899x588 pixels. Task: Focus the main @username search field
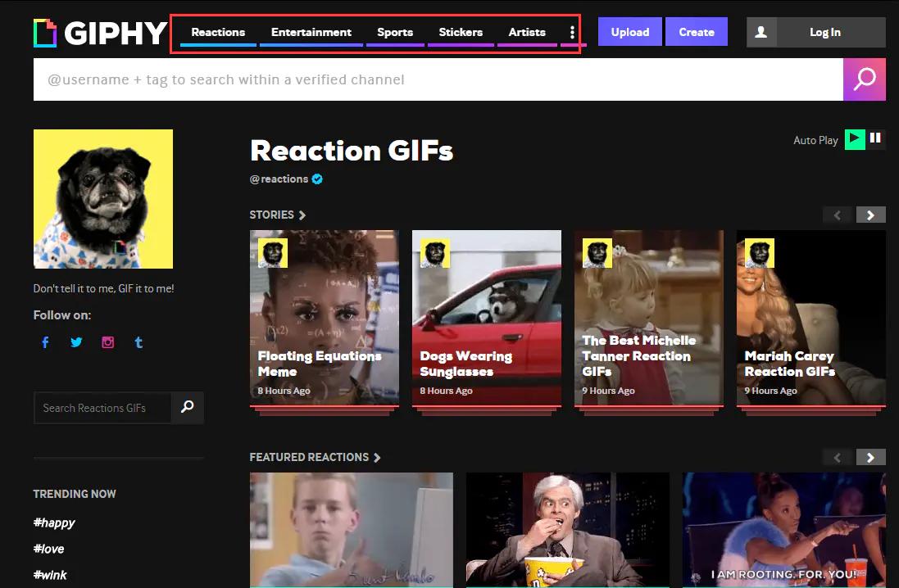pyautogui.click(x=438, y=79)
